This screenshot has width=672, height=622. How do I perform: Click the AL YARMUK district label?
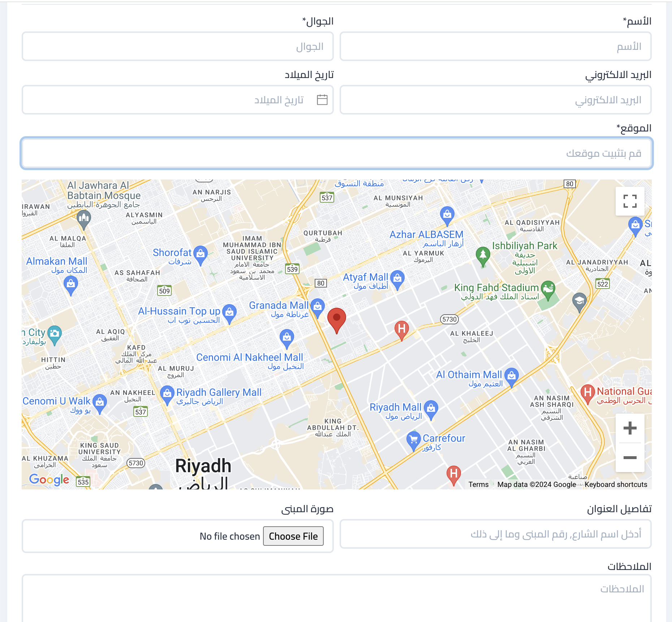click(423, 256)
